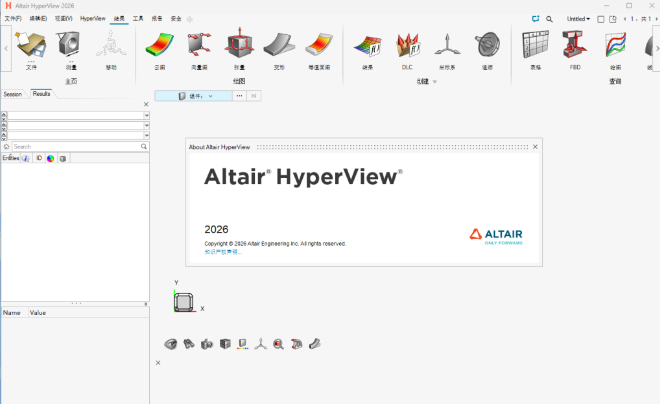Screen dimensions: 660x404
Task: Open the Deformed (变形) shape tool
Action: 277,46
